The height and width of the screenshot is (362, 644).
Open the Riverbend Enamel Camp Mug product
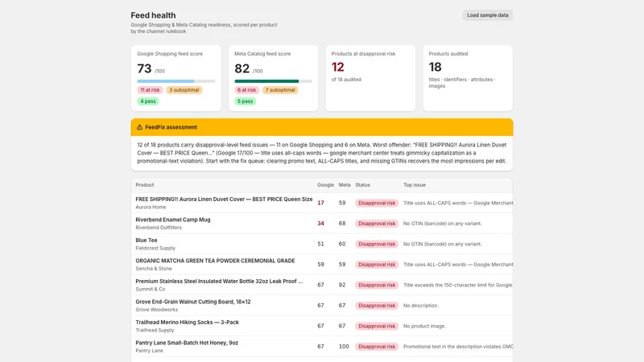click(173, 220)
